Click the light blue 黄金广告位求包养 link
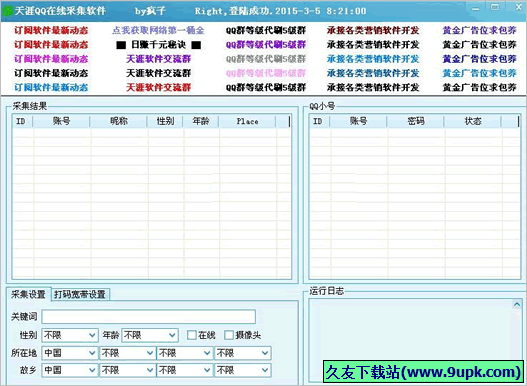This screenshot has height=386, width=527. [479, 73]
